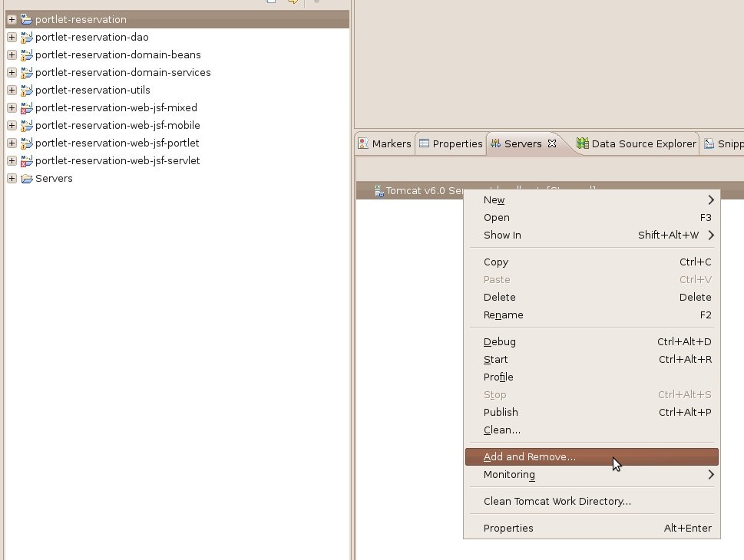Choose Publish from the context menu
The image size is (744, 560).
501,413
